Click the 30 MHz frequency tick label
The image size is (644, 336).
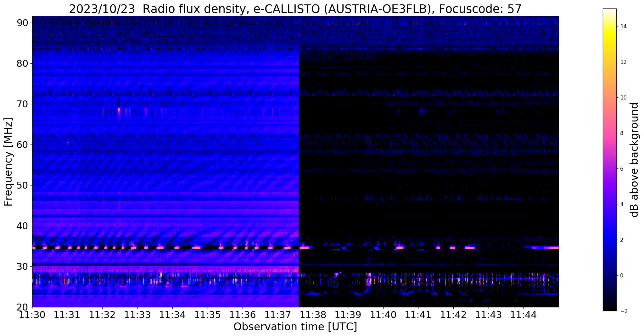click(22, 267)
